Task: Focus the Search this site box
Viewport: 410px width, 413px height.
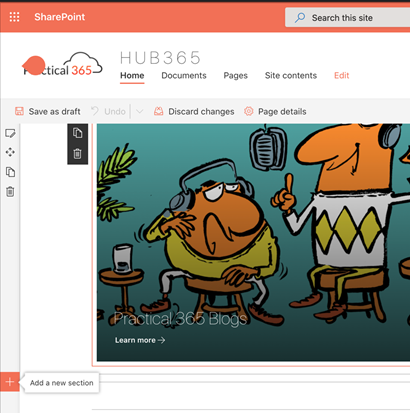Action: coord(347,17)
